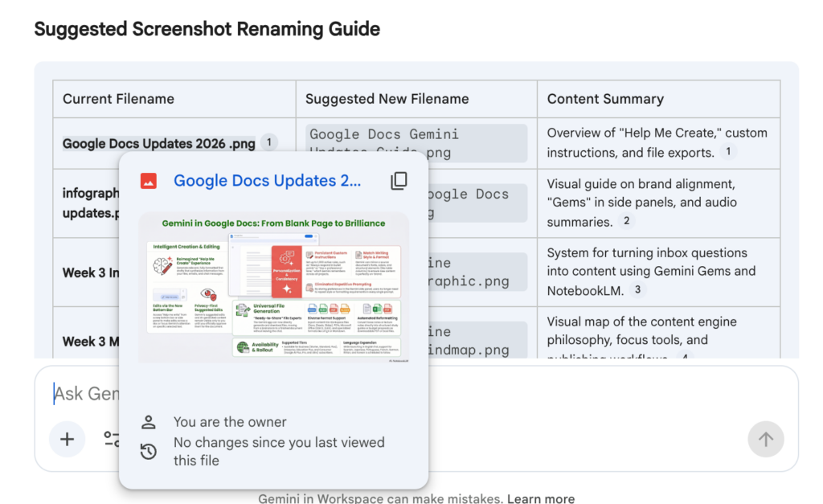Click the copy icon in the file preview card

tap(399, 181)
